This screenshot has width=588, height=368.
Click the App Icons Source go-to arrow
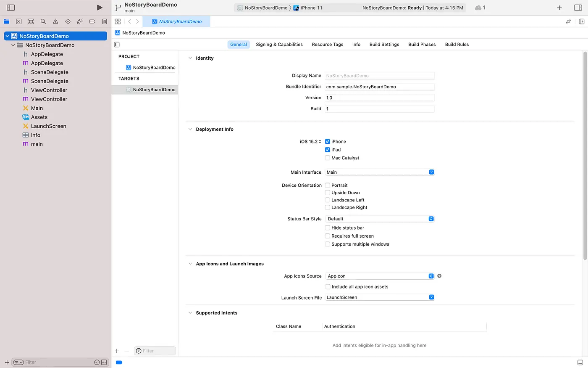click(439, 276)
